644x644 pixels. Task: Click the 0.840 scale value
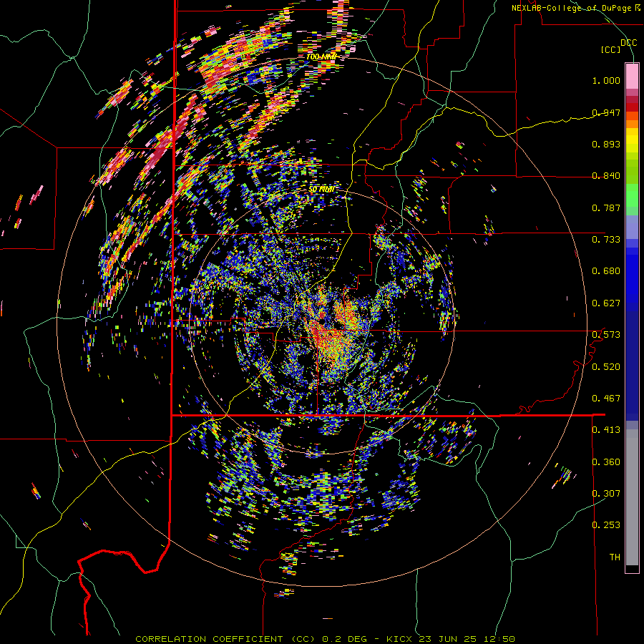coord(606,176)
